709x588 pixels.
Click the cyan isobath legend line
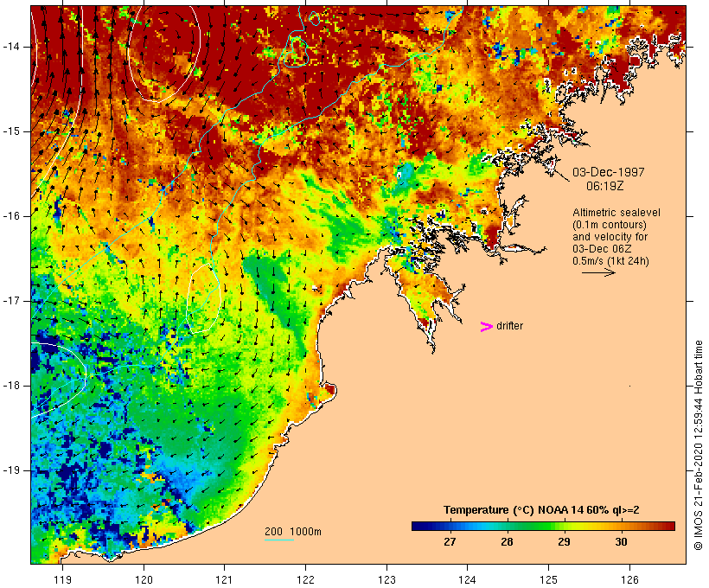tap(279, 540)
